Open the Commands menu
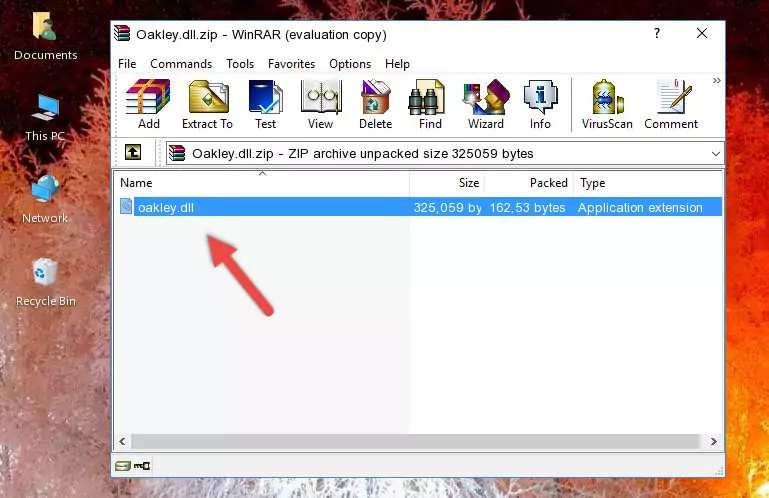 [x=181, y=64]
